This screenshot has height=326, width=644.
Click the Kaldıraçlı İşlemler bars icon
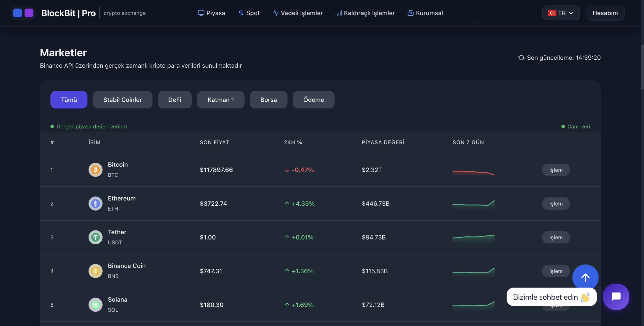pos(339,13)
